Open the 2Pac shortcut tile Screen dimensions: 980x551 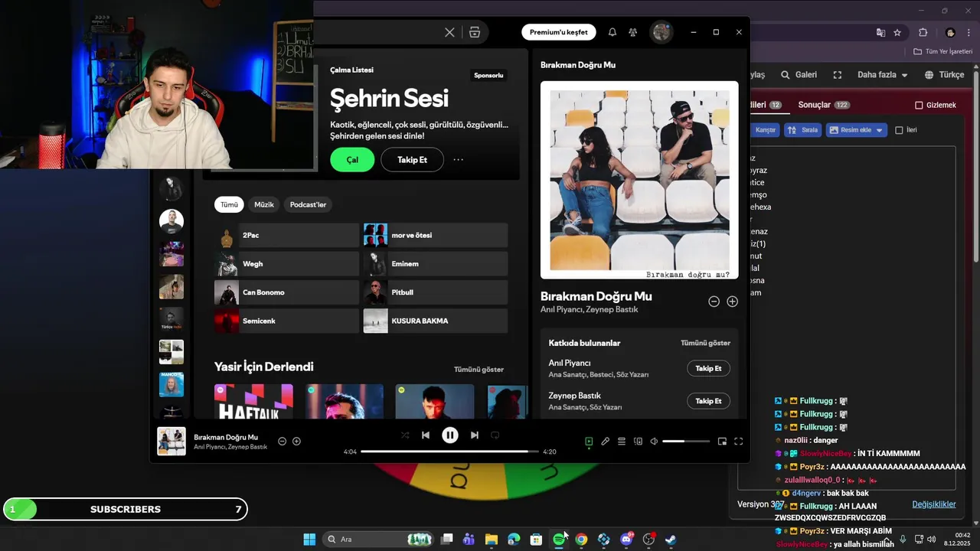[286, 235]
